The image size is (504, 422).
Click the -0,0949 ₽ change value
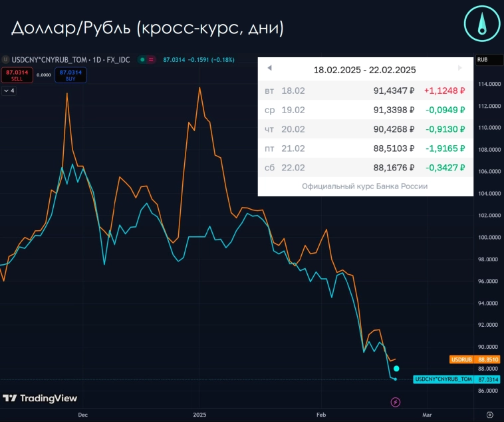(x=445, y=110)
